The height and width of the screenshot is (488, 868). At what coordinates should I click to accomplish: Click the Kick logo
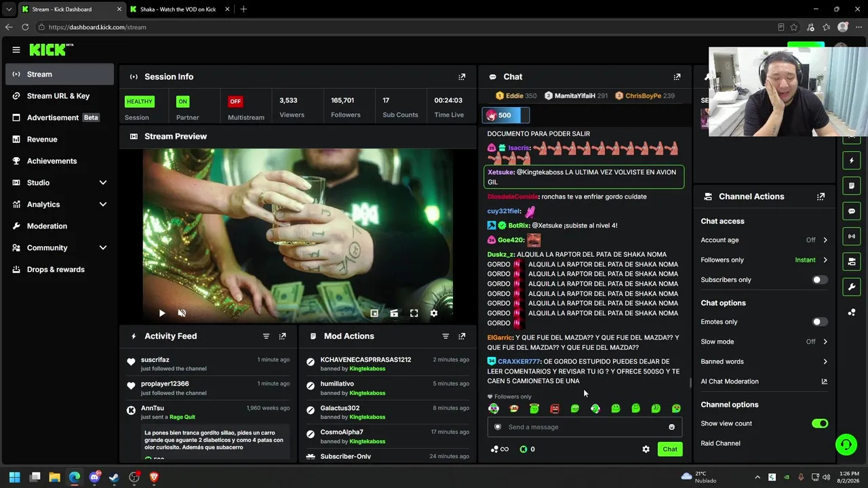coord(51,49)
